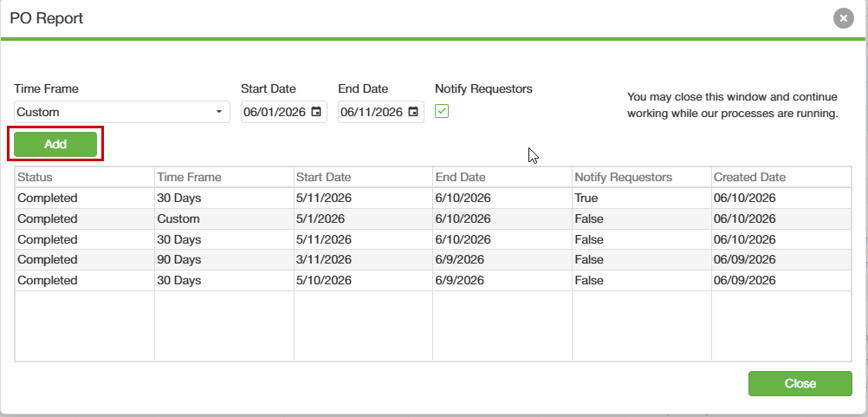
Task: Close the PO Report dialog with X icon
Action: 843,18
